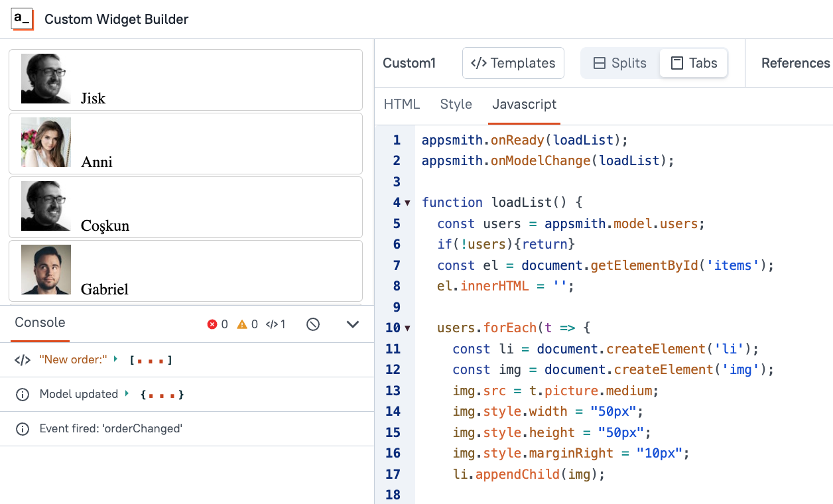Switch layout to Tabs mode
The image size is (833, 504).
pos(694,63)
